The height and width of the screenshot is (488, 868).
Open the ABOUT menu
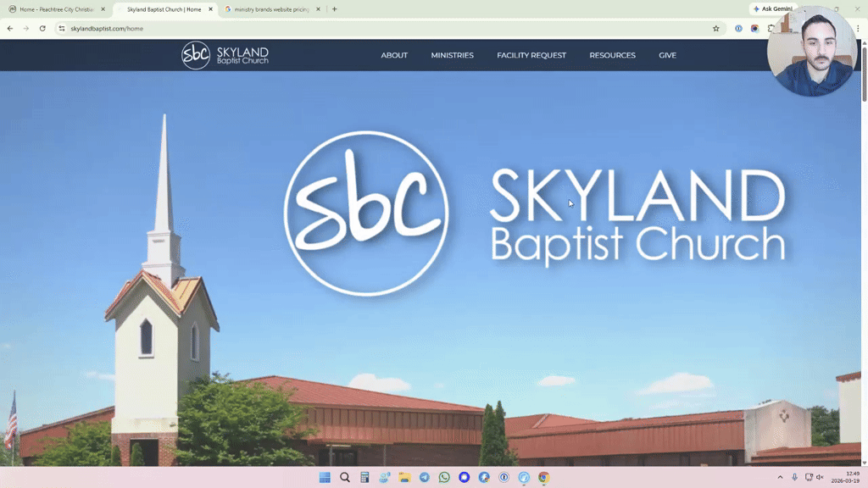(x=394, y=55)
